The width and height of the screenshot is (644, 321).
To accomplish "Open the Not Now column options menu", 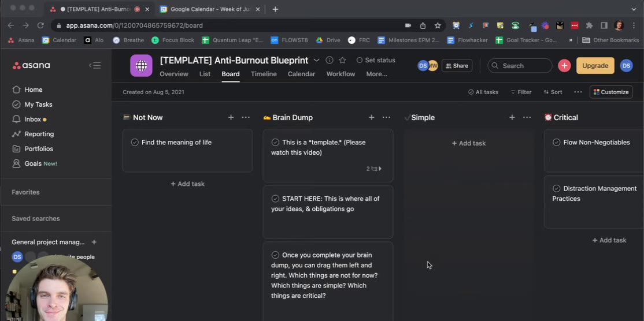I will (x=246, y=118).
